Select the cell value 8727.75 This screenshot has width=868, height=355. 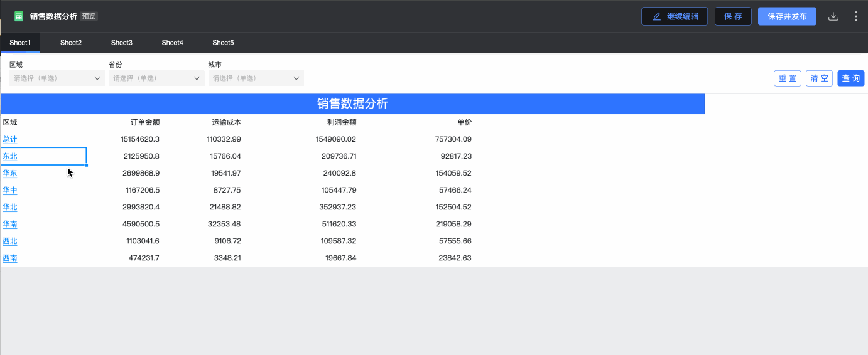click(x=227, y=190)
